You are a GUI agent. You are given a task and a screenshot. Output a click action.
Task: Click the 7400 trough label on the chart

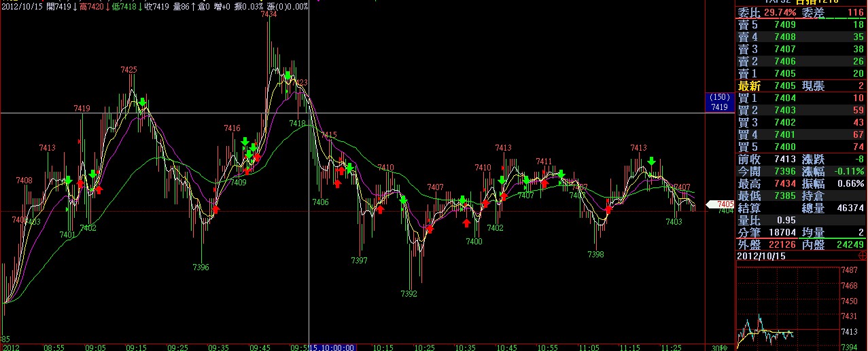pyautogui.click(x=474, y=242)
